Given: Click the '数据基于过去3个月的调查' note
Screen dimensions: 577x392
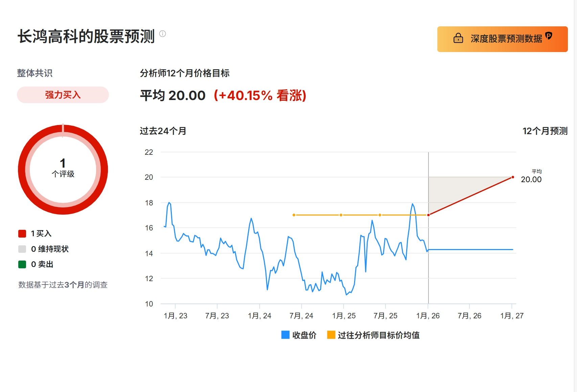Looking at the screenshot, I should 63,285.
